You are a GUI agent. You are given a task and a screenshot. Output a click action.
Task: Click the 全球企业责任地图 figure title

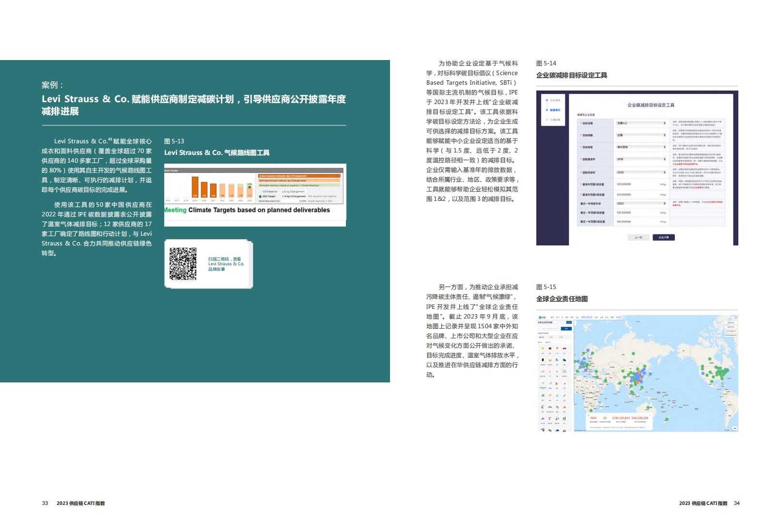coord(562,299)
